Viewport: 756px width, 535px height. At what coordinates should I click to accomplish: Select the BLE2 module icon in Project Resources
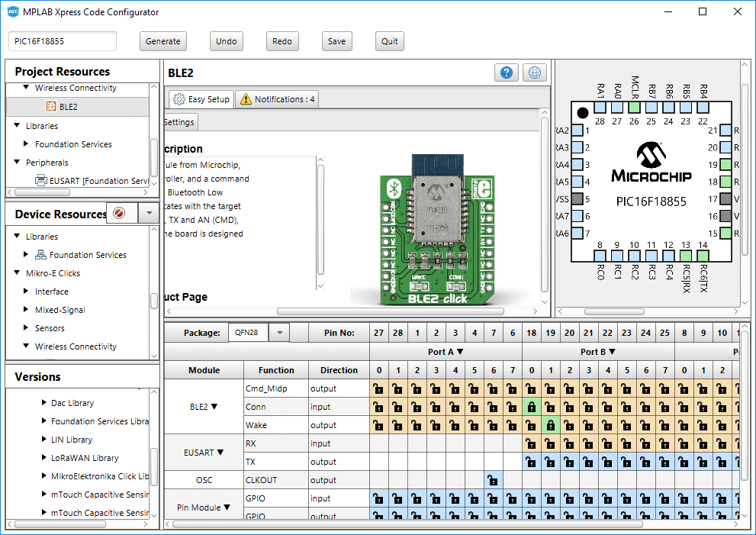click(51, 107)
